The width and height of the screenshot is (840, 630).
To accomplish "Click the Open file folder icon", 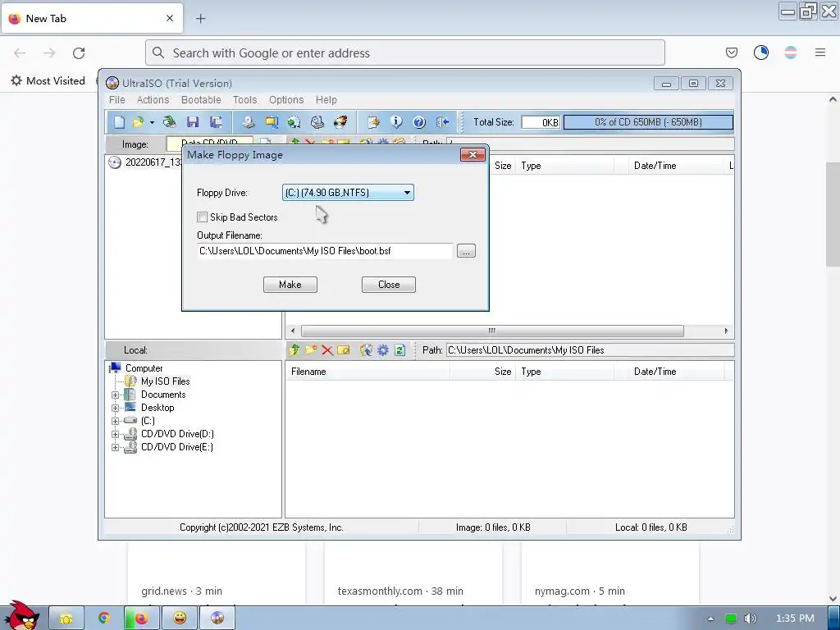I will click(x=138, y=122).
